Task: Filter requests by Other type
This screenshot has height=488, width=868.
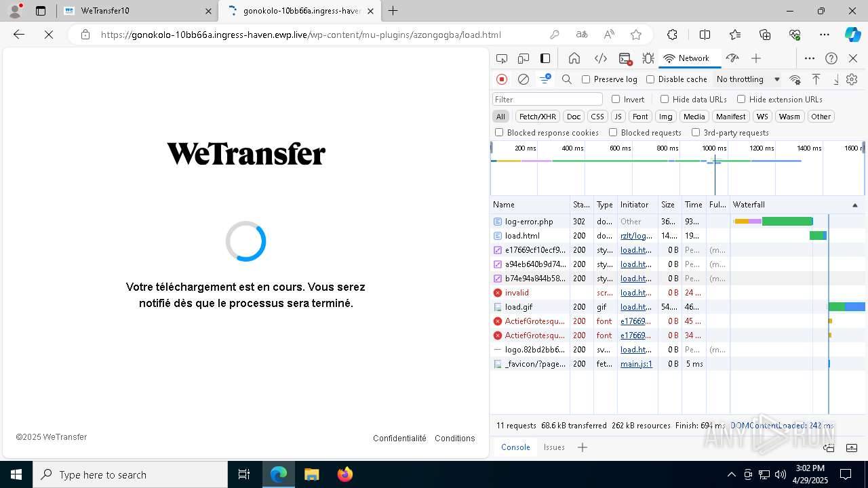Action: pyautogui.click(x=821, y=117)
